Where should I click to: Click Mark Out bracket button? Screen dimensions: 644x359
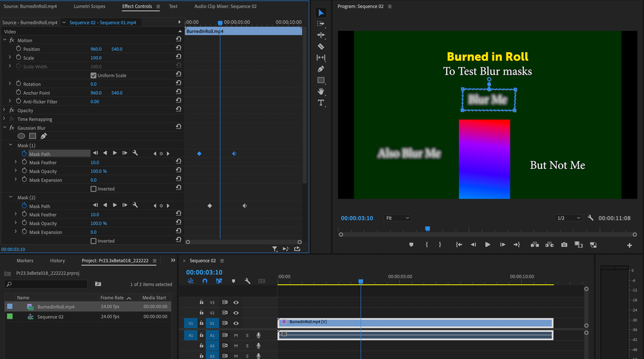coord(440,244)
